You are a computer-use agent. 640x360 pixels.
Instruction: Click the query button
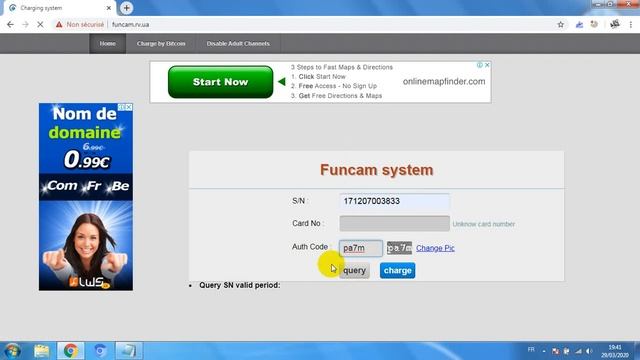(354, 271)
